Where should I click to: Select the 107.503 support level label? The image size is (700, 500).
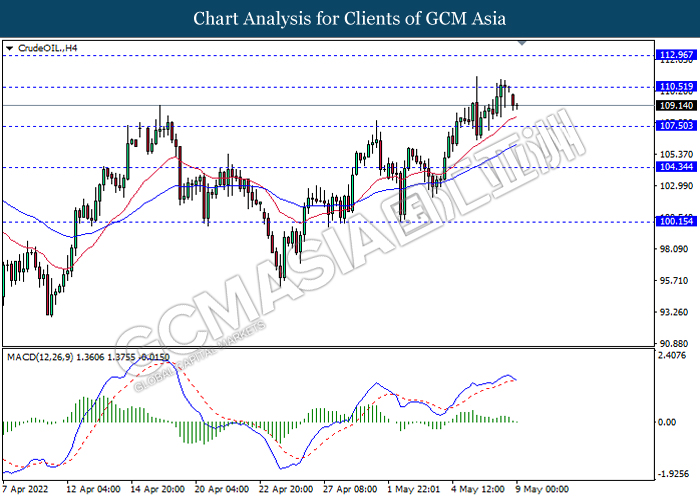pyautogui.click(x=676, y=125)
